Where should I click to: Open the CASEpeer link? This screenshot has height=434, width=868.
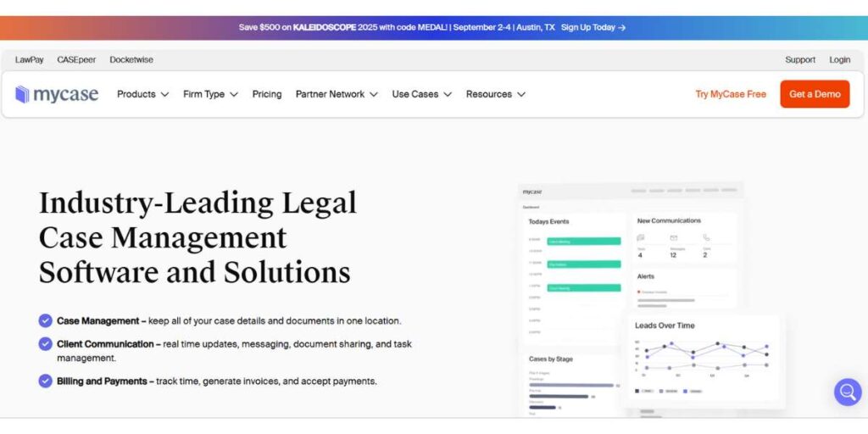(x=76, y=60)
